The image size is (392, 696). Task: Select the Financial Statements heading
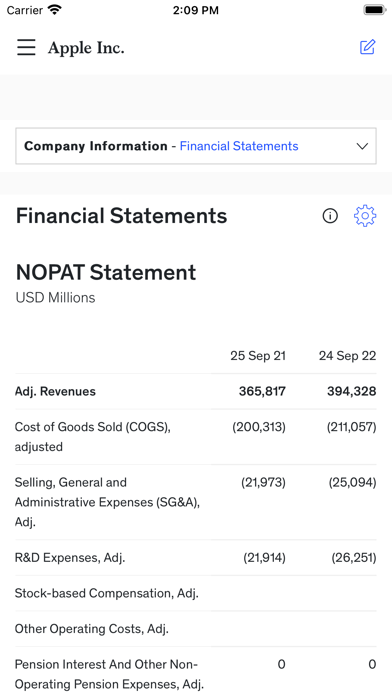pos(121,216)
